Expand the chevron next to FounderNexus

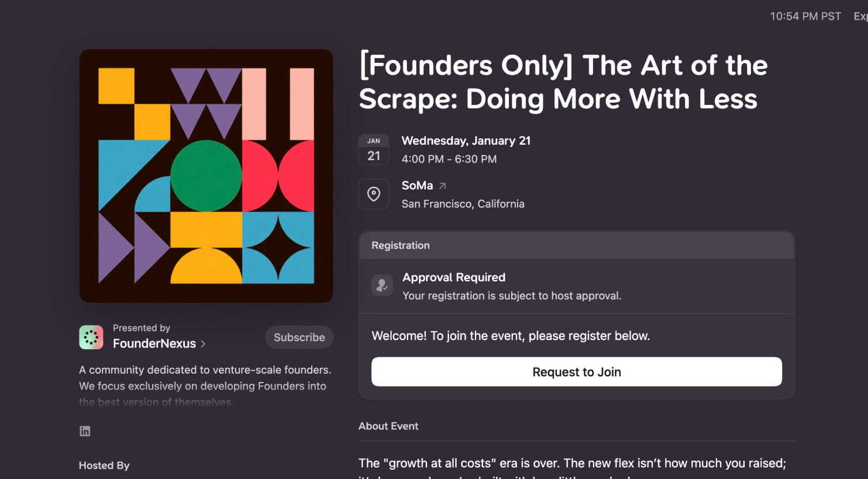pos(203,344)
